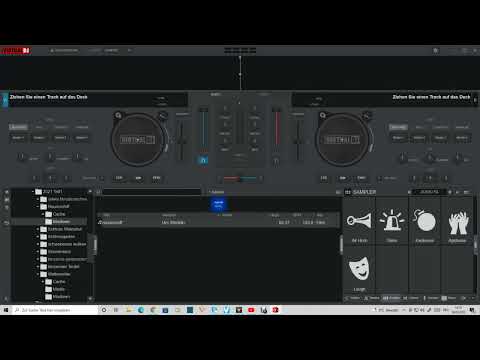The height and width of the screenshot is (360, 480).
Task: Select highlighted Sampler tab below sampler pads
Action: pos(391,298)
